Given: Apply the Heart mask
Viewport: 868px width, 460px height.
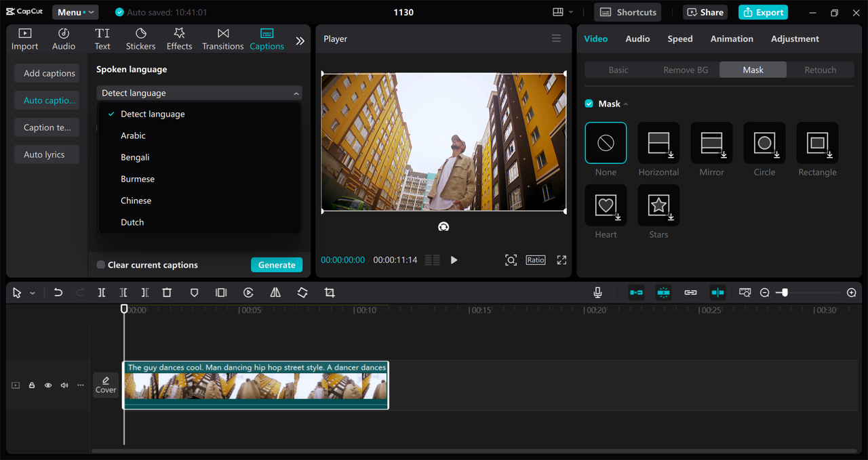Looking at the screenshot, I should pyautogui.click(x=606, y=205).
